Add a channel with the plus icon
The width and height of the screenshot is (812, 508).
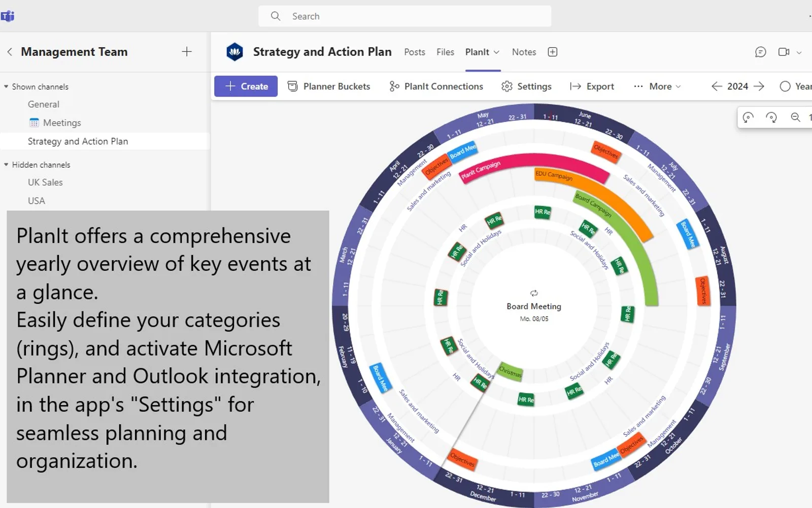click(x=187, y=52)
